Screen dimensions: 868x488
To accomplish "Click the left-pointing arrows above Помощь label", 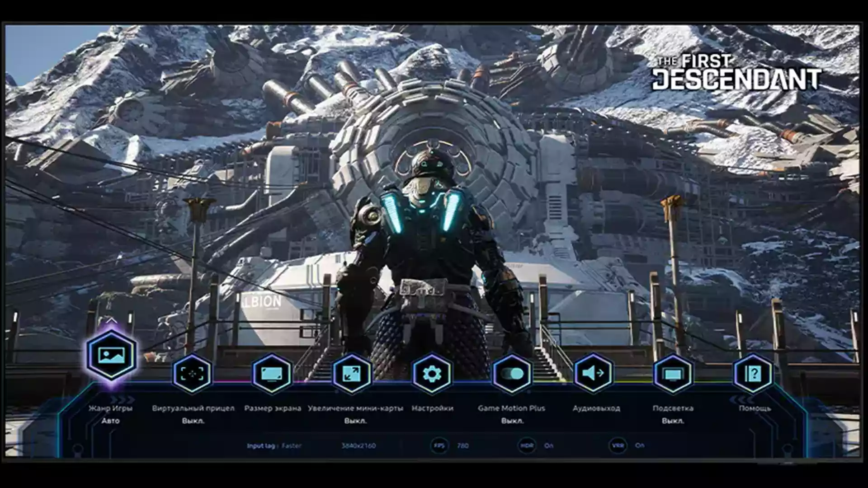I will click(x=741, y=399).
